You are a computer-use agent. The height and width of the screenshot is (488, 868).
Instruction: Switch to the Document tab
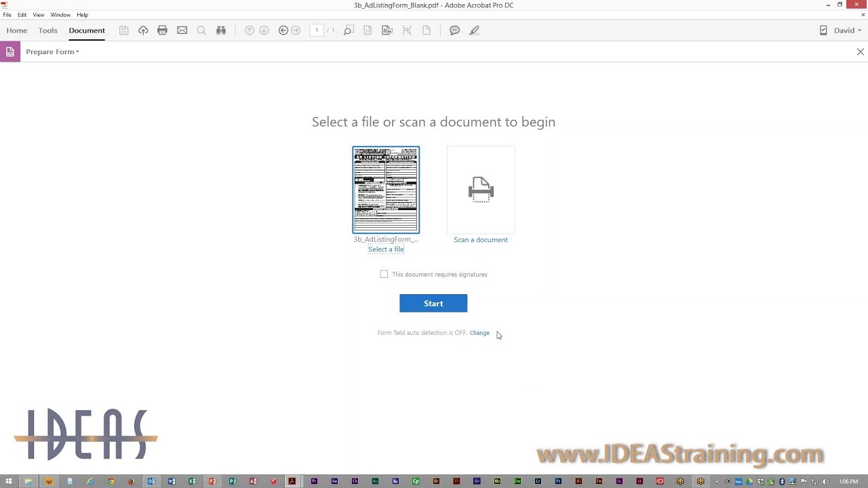(x=87, y=30)
